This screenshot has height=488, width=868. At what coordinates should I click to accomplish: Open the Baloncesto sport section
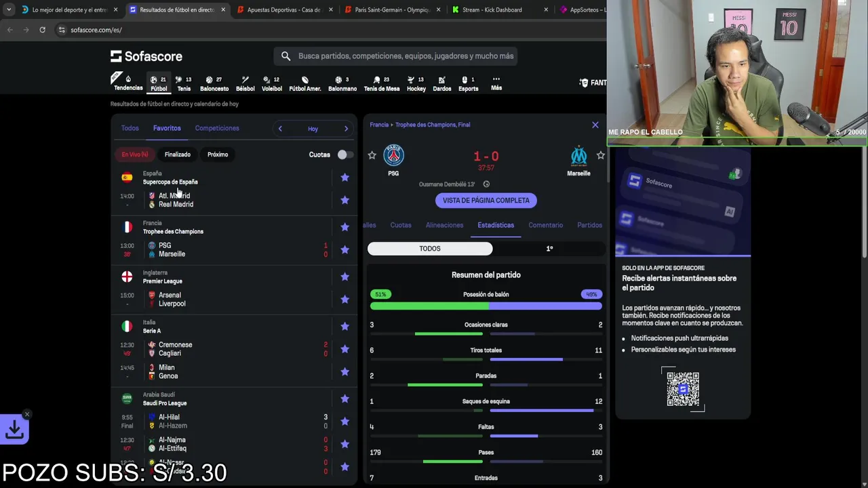click(x=214, y=83)
